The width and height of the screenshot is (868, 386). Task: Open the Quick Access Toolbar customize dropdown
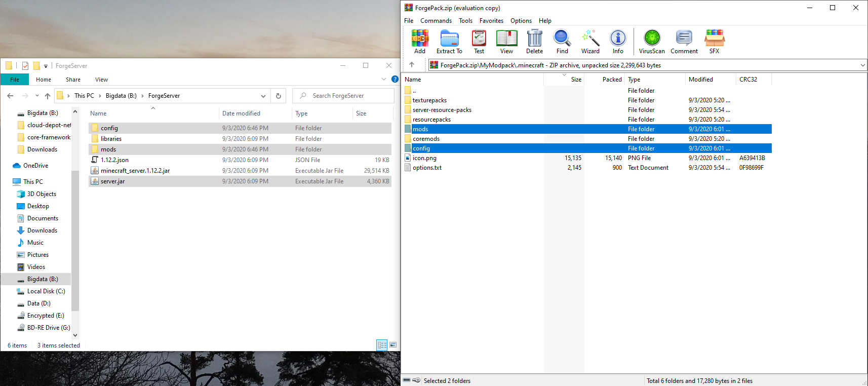[46, 66]
